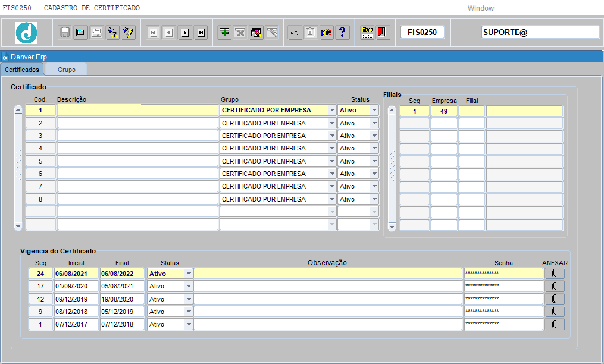Open Grupo dropdown for certificate row 1
Screen dimensions: 604x364
(332, 110)
